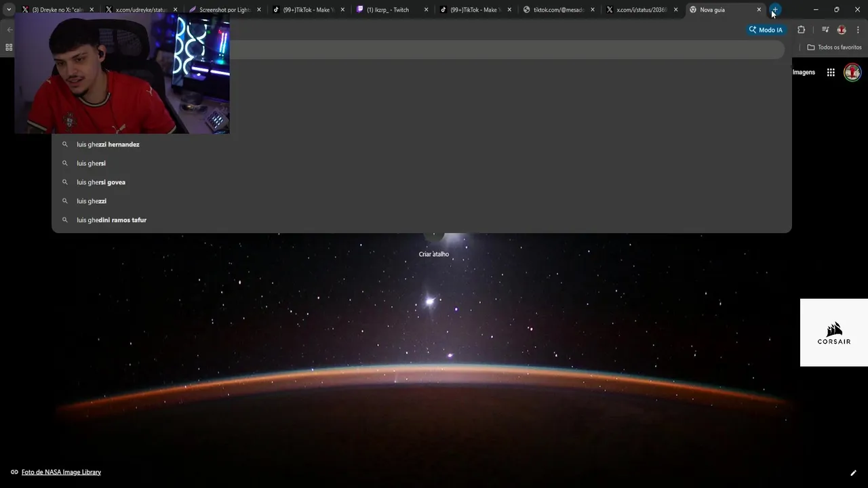
Task: Close the Screenshot por Lightshot tab
Action: tap(259, 9)
